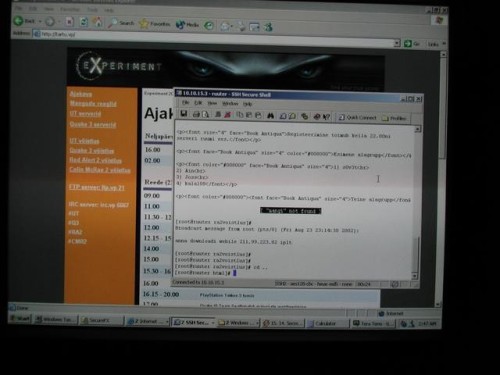Open the View menu in SSH Secure Shell

[x=212, y=103]
